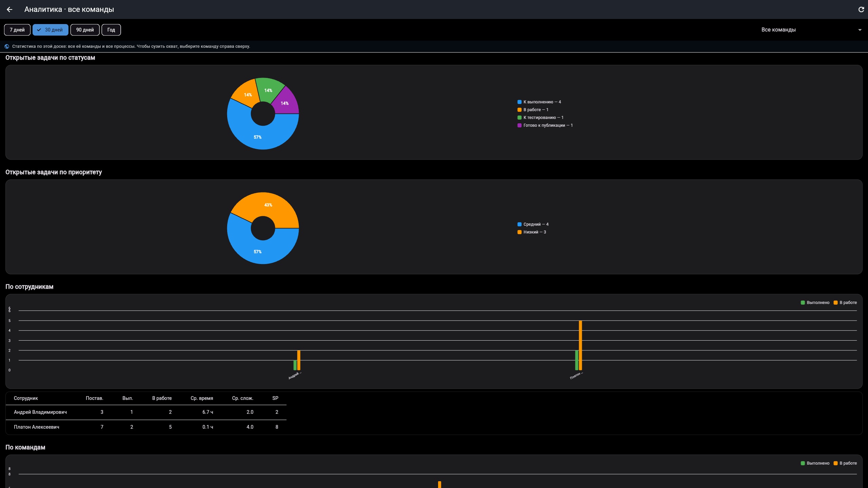Click the SP column header
868x488 pixels.
coord(275,398)
